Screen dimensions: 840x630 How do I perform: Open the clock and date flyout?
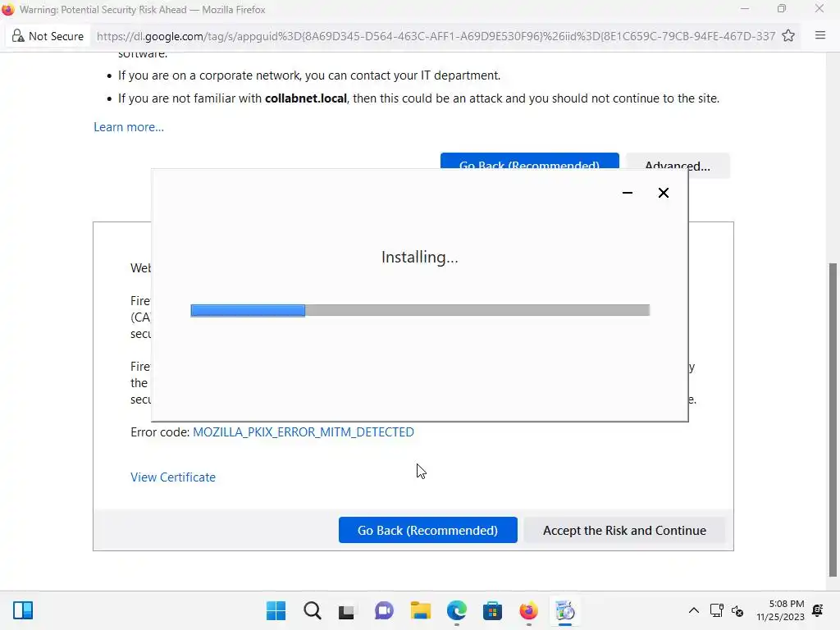780,610
